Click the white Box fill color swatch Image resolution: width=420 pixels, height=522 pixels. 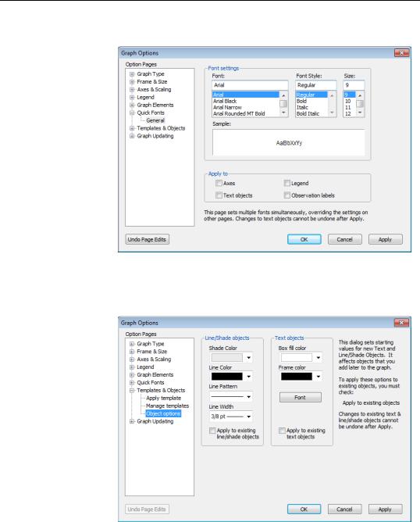tap(297, 358)
